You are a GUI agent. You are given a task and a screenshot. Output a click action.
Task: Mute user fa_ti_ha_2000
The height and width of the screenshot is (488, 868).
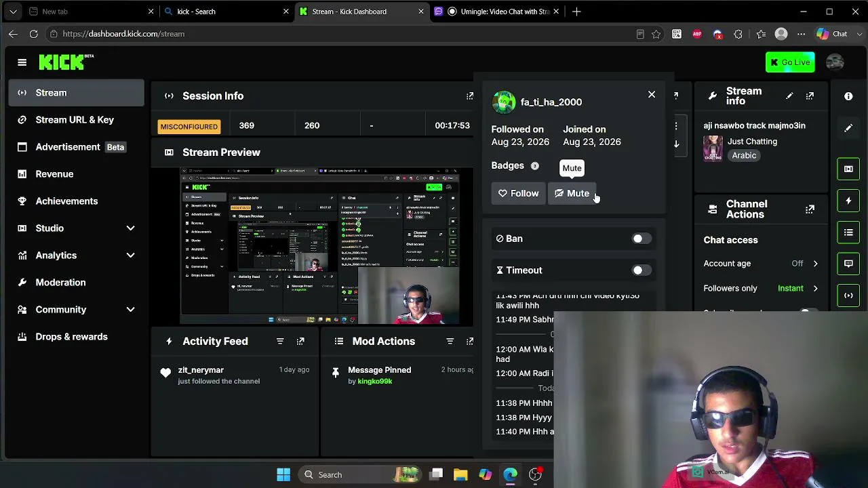[572, 194]
